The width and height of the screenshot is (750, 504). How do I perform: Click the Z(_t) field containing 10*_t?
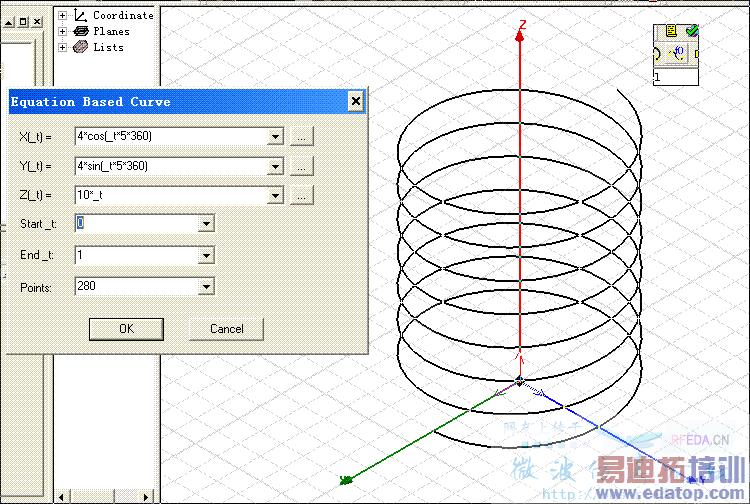tap(171, 196)
